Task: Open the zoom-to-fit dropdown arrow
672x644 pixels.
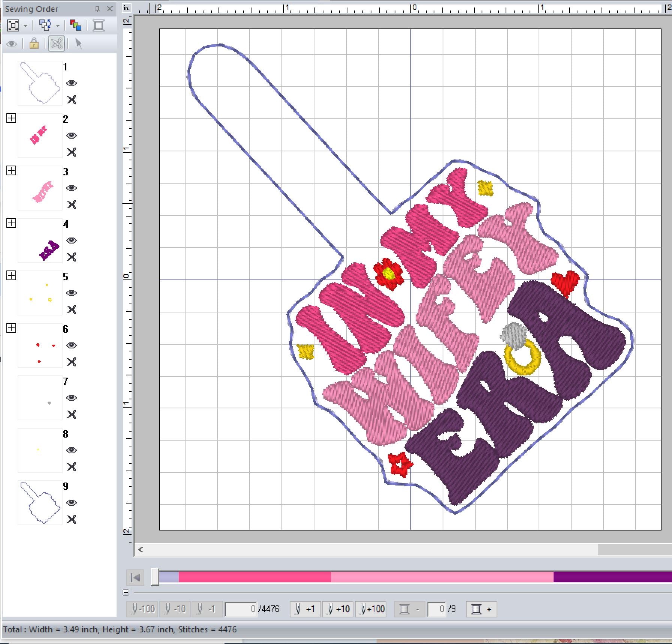Action: pos(25,26)
